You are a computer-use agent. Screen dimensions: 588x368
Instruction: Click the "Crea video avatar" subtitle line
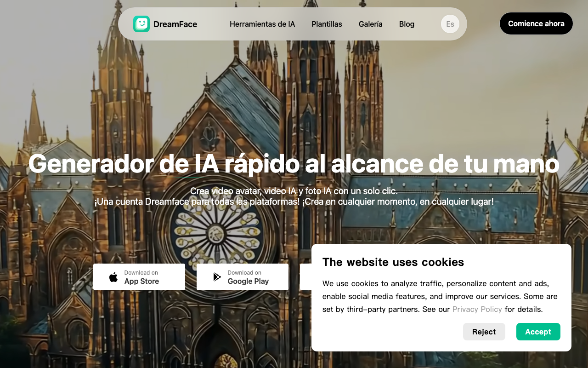tap(294, 191)
